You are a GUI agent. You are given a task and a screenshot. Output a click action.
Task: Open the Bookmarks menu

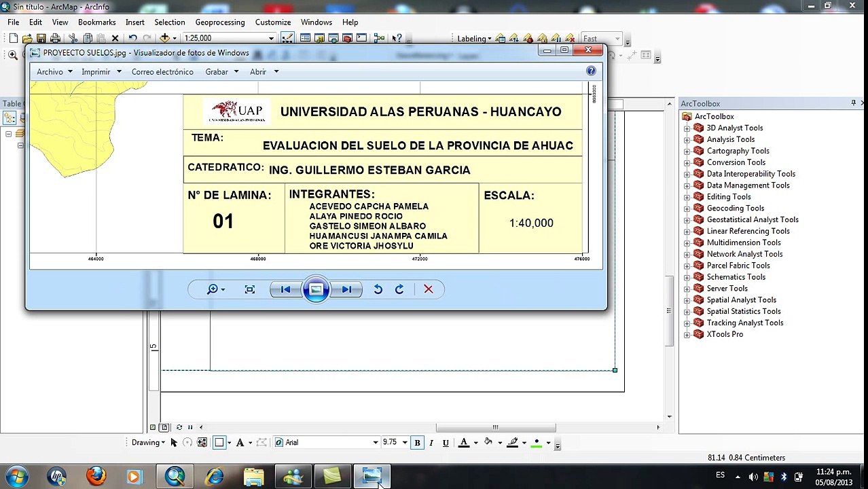tap(97, 22)
